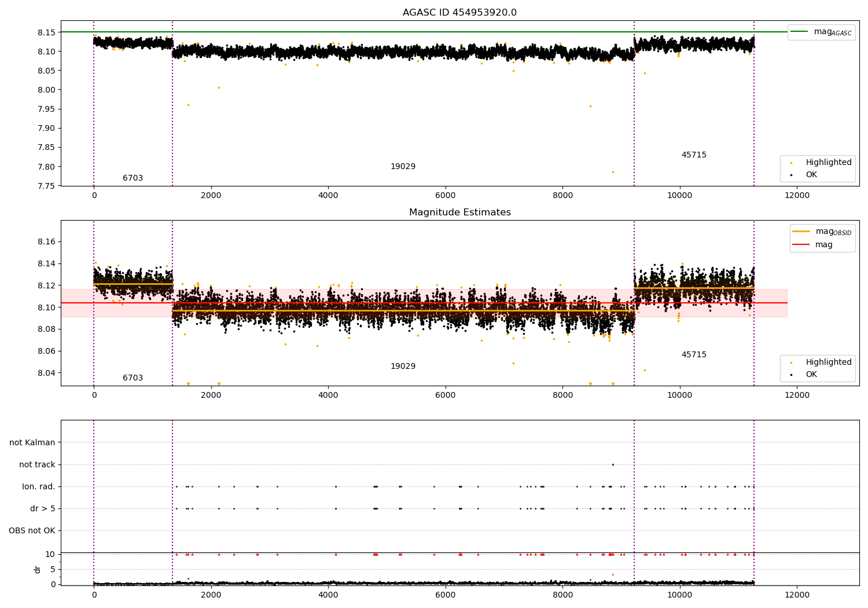Click the 'not Kalman' row label
Screen dimensions: 868x608
click(32, 442)
